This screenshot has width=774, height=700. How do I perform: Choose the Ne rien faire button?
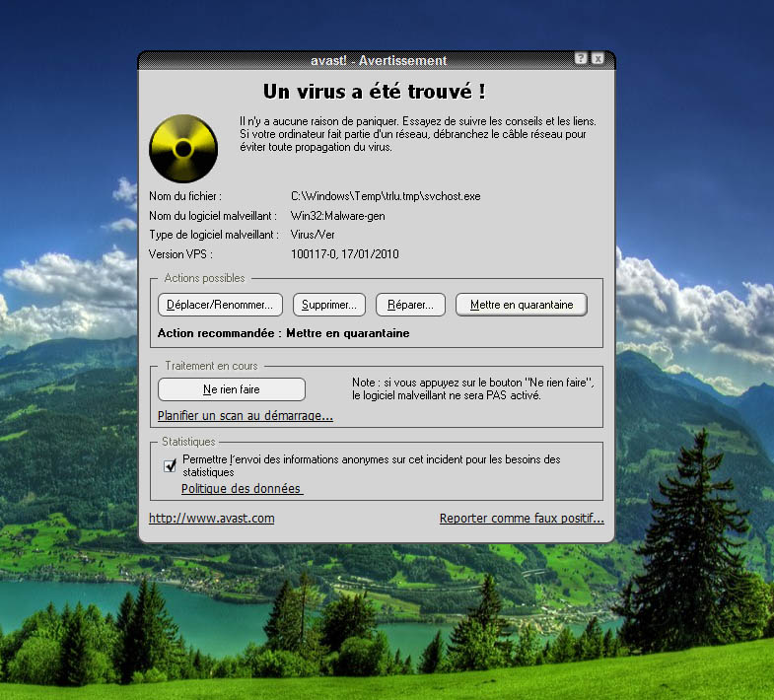tap(232, 389)
